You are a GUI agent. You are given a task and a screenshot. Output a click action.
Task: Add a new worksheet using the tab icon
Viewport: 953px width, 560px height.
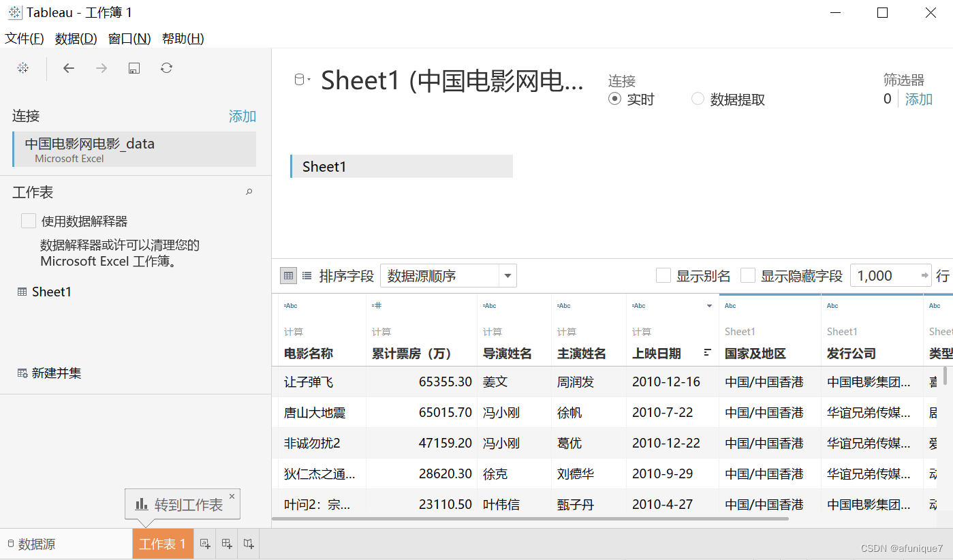click(x=205, y=544)
